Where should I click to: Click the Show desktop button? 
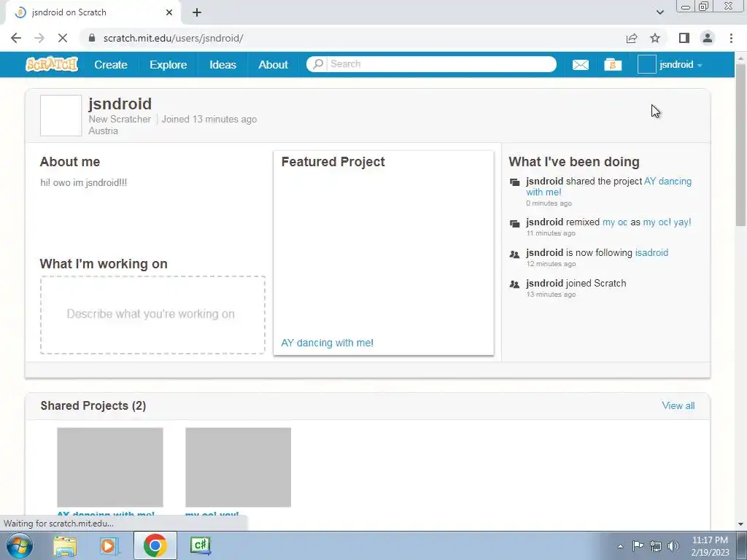coord(742,545)
